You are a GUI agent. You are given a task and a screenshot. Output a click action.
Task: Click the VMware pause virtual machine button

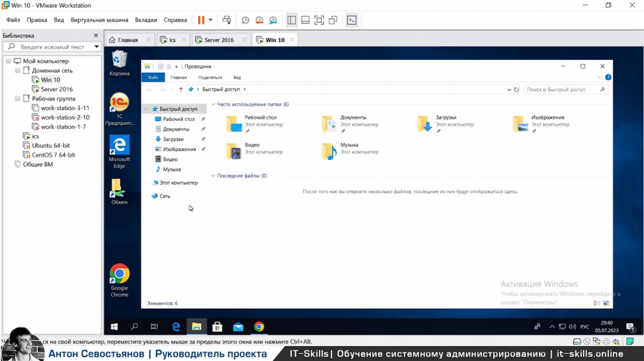tap(201, 19)
